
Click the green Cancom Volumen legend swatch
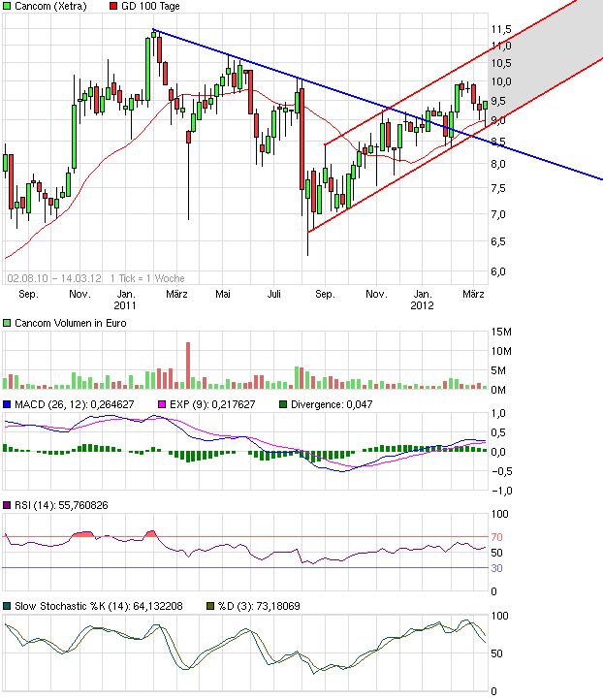coord(7,323)
